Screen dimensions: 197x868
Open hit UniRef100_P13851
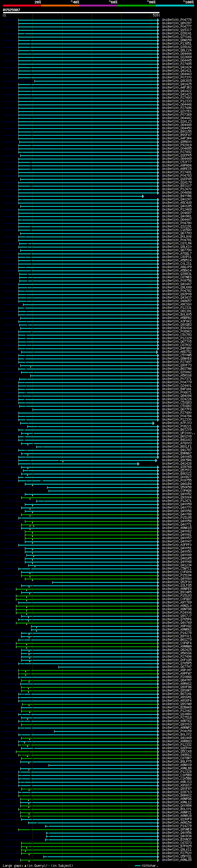coord(176,43)
